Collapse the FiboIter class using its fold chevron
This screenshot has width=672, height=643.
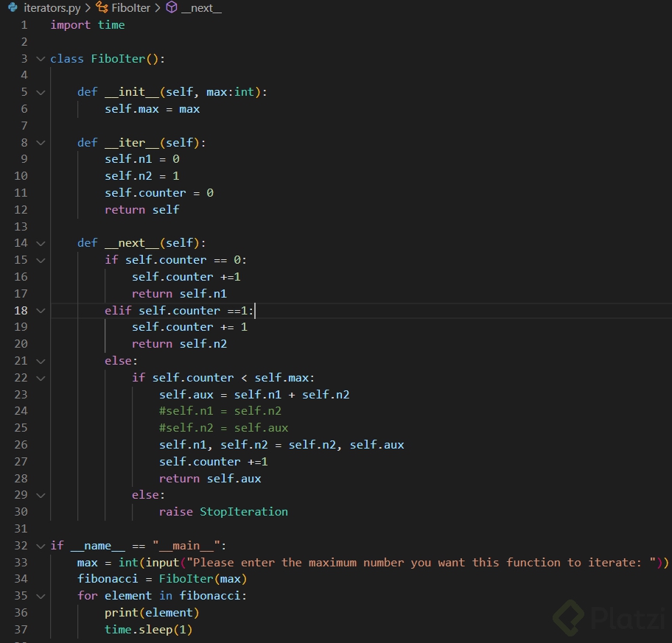pos(41,58)
